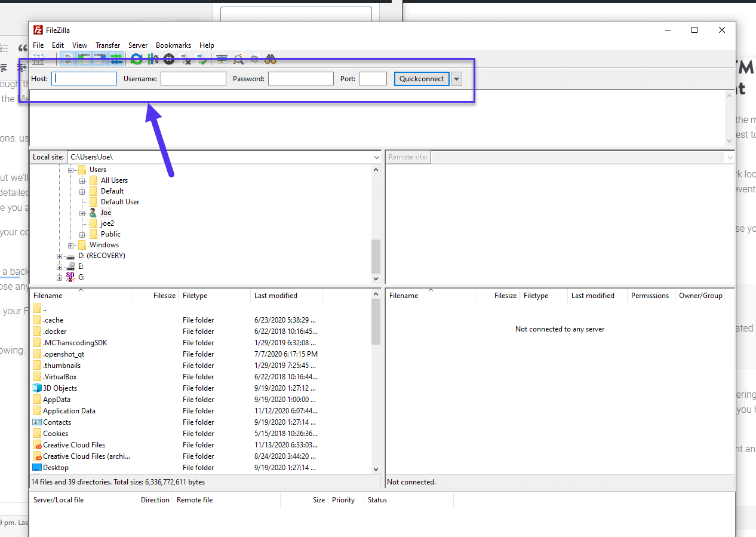Click inside the Host input field

click(84, 78)
